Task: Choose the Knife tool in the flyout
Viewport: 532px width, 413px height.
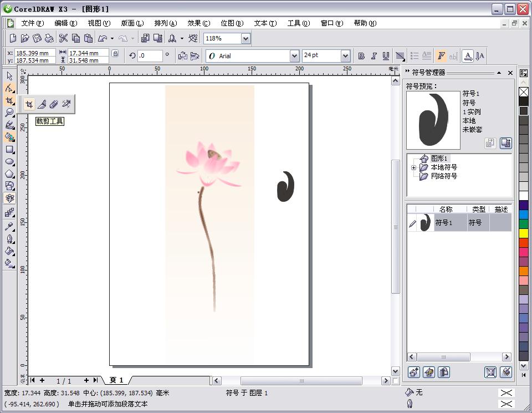Action: point(42,104)
